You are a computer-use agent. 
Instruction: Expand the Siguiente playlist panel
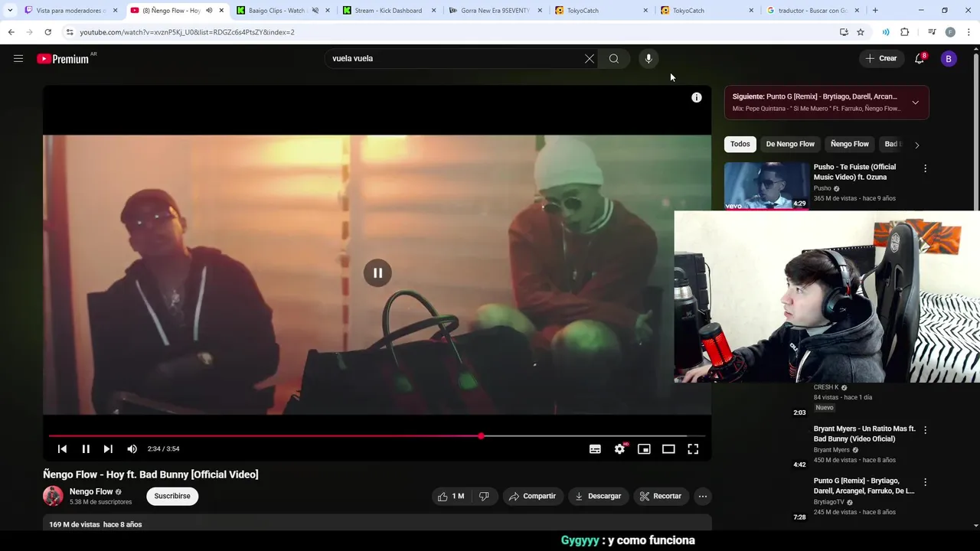[x=915, y=103]
